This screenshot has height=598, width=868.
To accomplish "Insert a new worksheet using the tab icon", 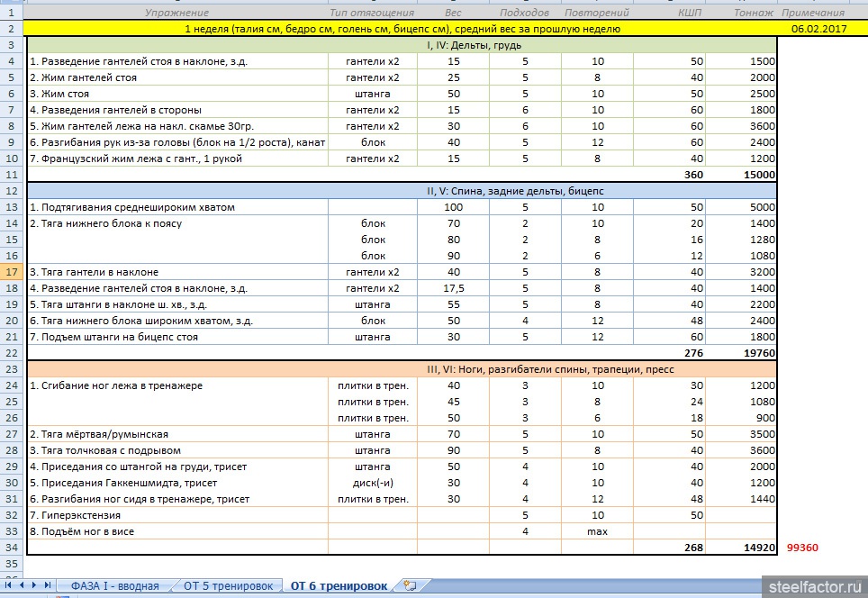I will (x=410, y=585).
